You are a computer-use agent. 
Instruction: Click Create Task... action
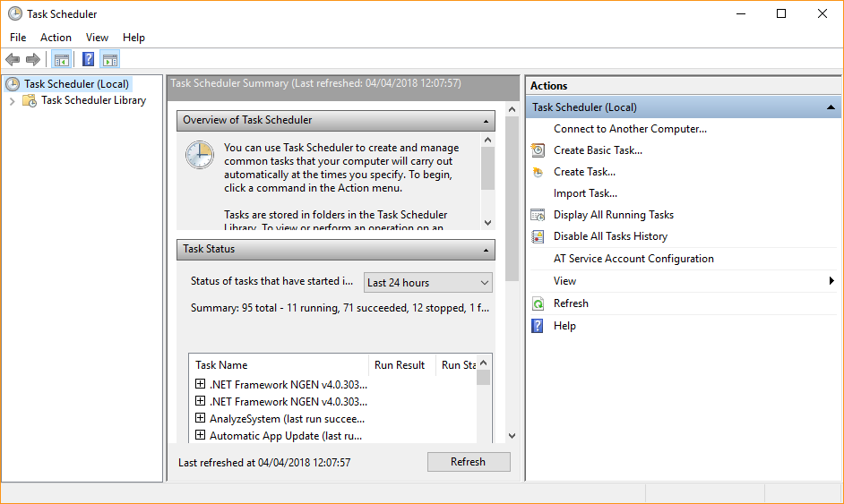click(x=584, y=172)
